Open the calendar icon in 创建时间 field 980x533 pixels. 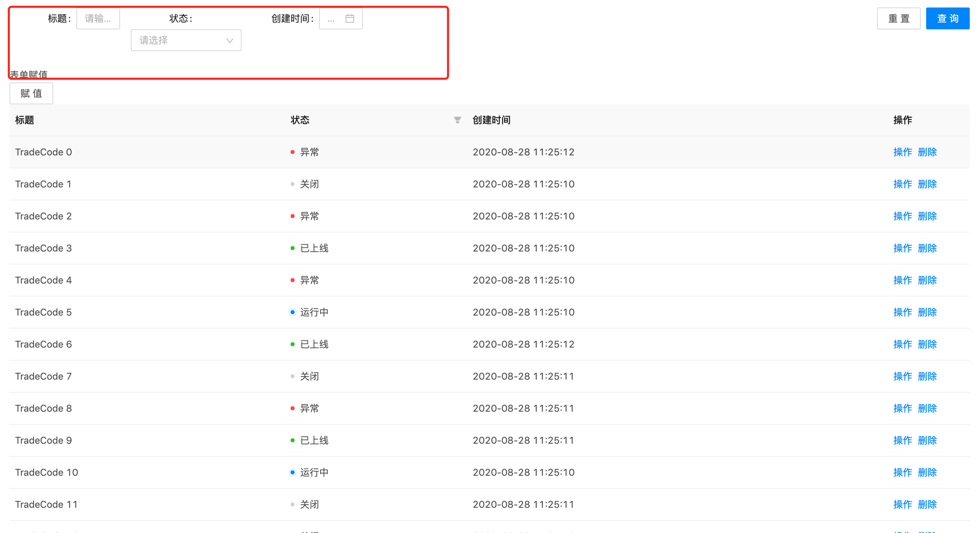click(x=350, y=18)
